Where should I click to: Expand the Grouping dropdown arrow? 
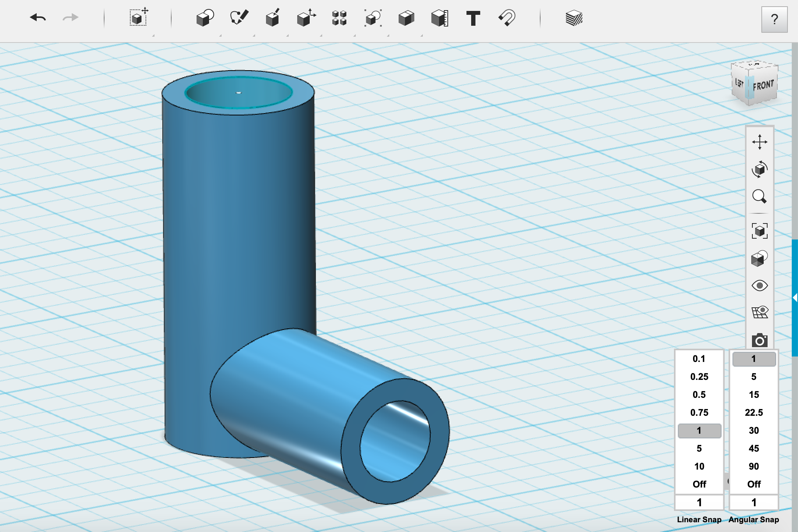coord(388,35)
